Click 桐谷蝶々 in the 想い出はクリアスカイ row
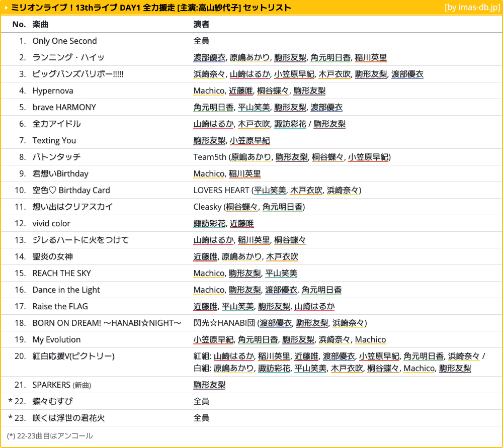Image resolution: width=503 pixels, height=448 pixels. (242, 207)
